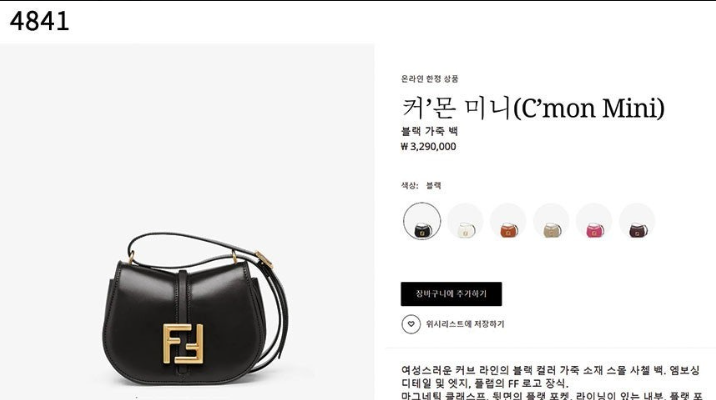Image resolution: width=716 pixels, height=400 pixels.
Task: Click the gold FF logo clasp on bag
Action: pyautogui.click(x=183, y=344)
